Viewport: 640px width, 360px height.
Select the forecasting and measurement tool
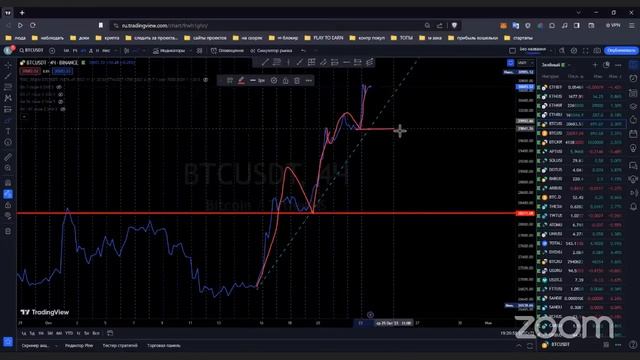tap(8, 109)
